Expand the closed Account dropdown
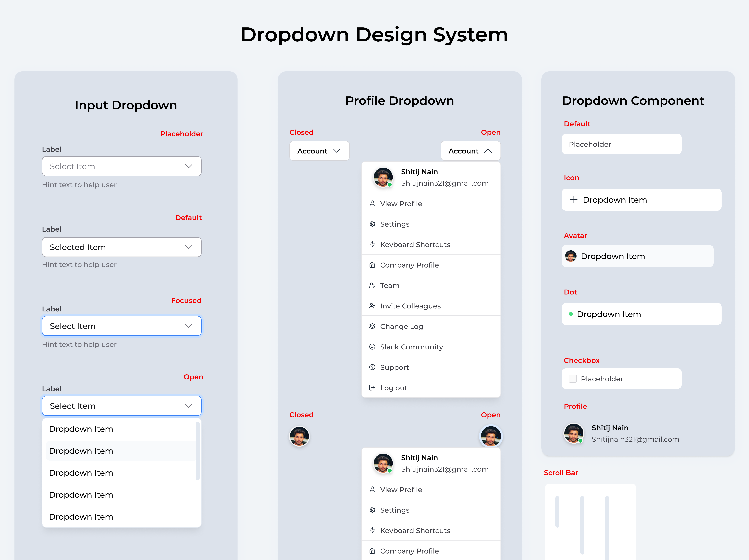 [x=319, y=151]
